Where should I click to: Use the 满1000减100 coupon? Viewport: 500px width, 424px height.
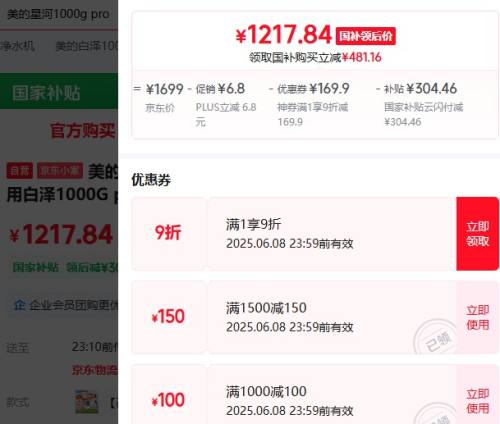477,401
